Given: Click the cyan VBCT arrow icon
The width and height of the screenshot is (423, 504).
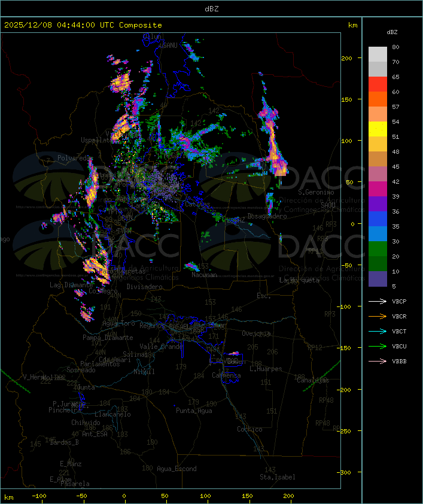Looking at the screenshot, I should [378, 331].
